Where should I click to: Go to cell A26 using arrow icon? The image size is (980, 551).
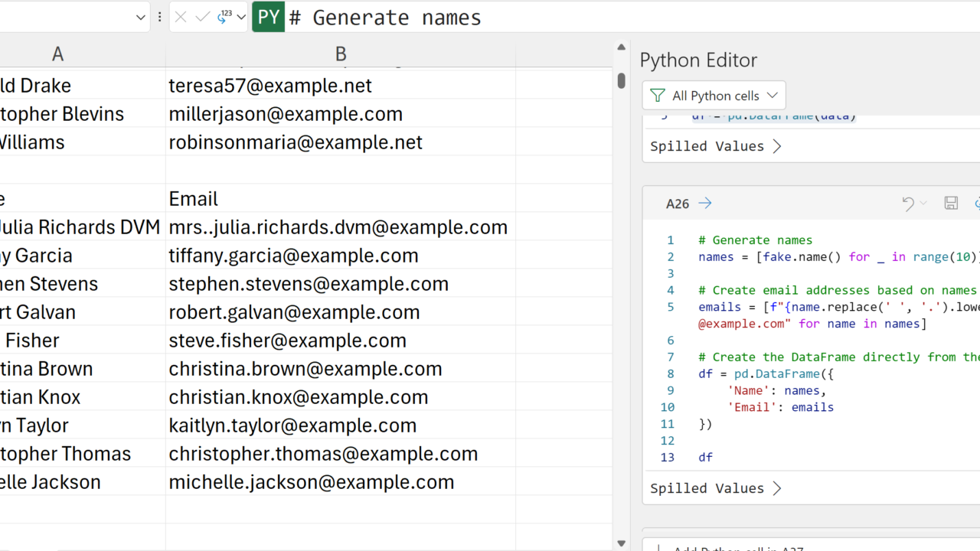[x=705, y=203]
